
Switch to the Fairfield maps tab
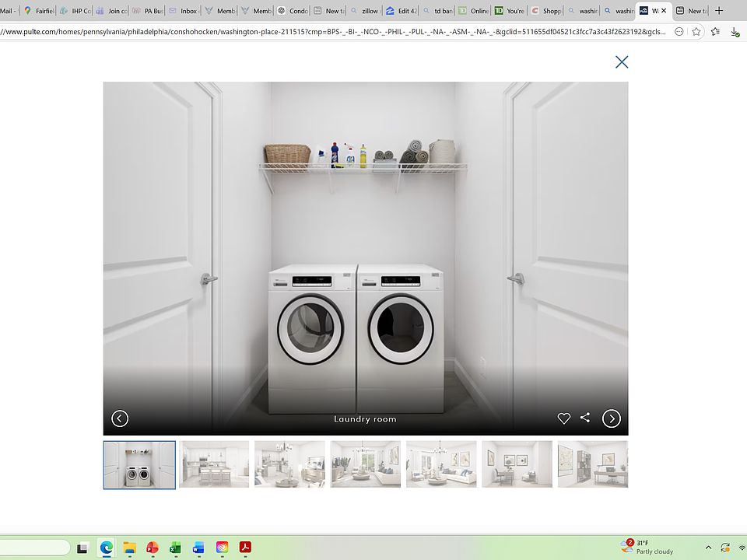[x=39, y=10]
